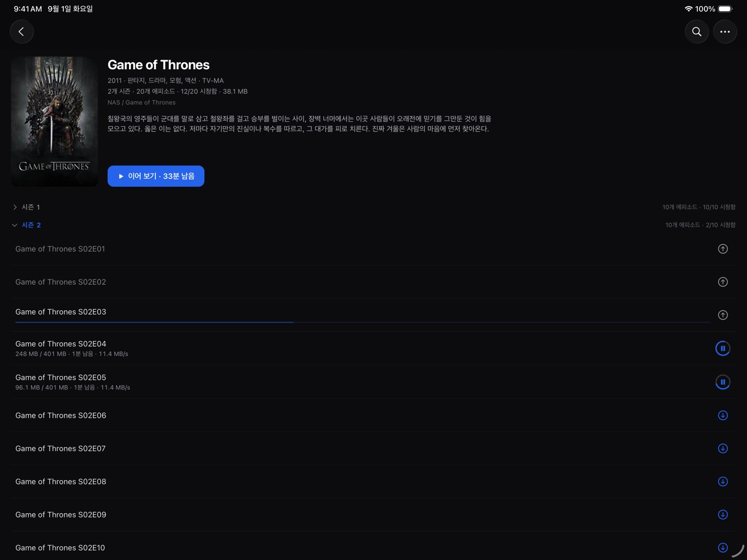
Task: Select Game of Thrones S02E08 title
Action: click(61, 482)
